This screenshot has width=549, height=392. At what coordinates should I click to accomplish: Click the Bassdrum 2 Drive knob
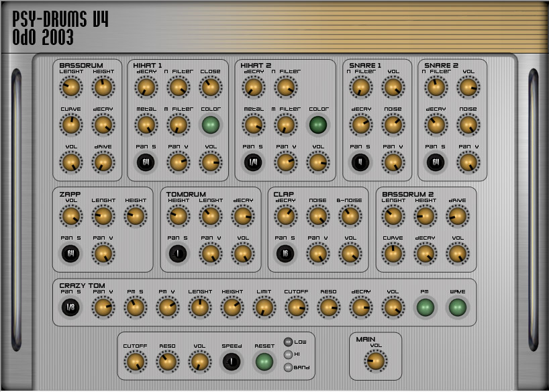coord(458,216)
